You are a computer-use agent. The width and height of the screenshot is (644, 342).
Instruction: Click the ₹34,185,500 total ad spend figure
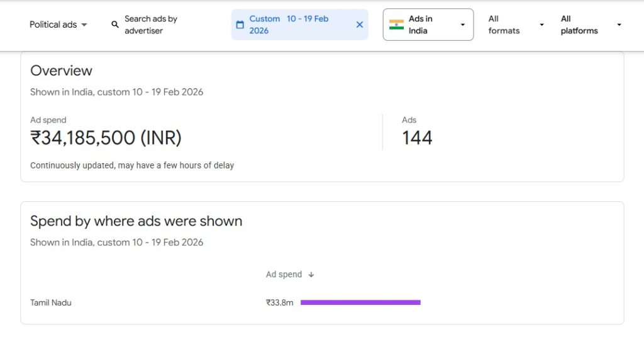click(x=106, y=138)
